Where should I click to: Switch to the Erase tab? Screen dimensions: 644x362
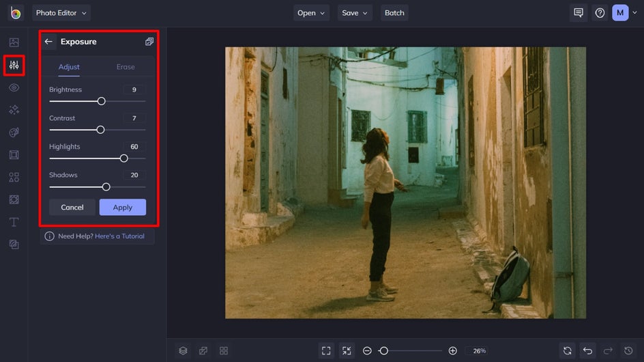[126, 67]
